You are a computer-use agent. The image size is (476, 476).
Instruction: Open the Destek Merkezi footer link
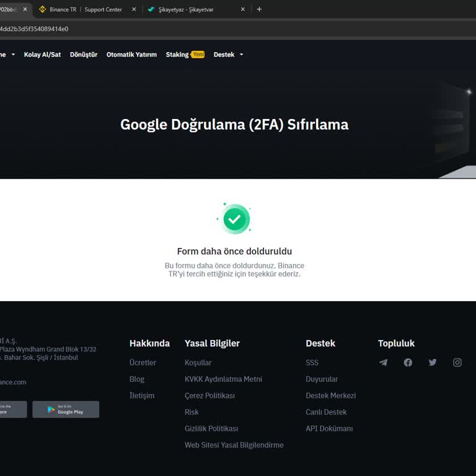coord(330,395)
